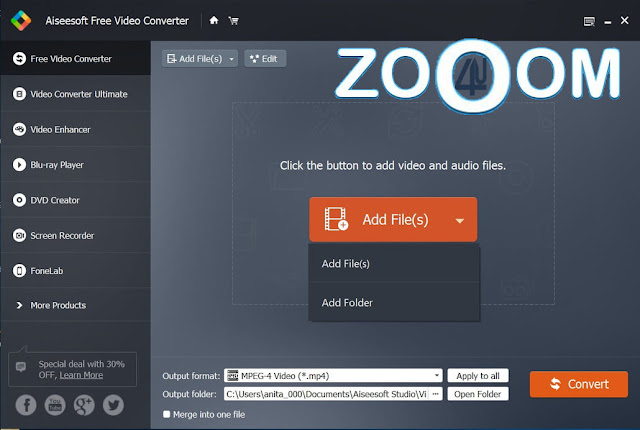Click Open Folder button
This screenshot has height=430, width=640.
tap(478, 394)
